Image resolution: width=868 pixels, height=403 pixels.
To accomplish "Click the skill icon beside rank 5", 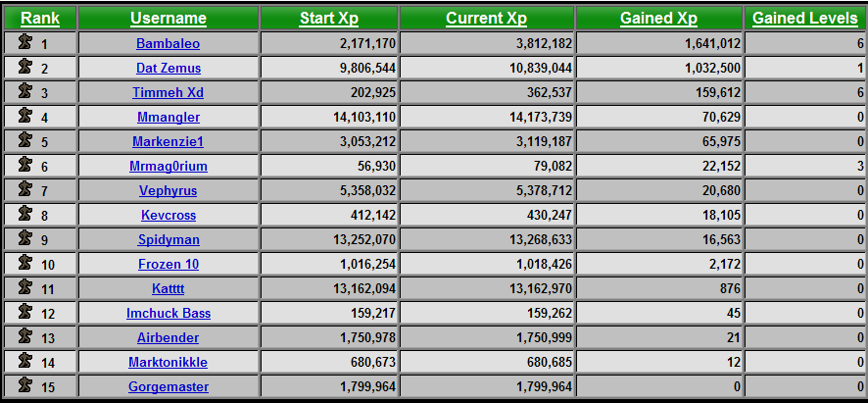I will [x=25, y=140].
